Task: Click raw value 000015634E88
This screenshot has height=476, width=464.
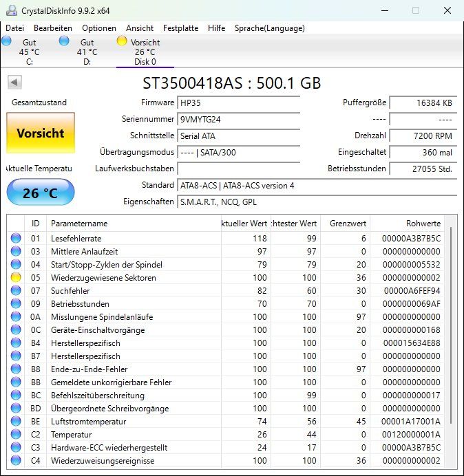Action: [412, 343]
